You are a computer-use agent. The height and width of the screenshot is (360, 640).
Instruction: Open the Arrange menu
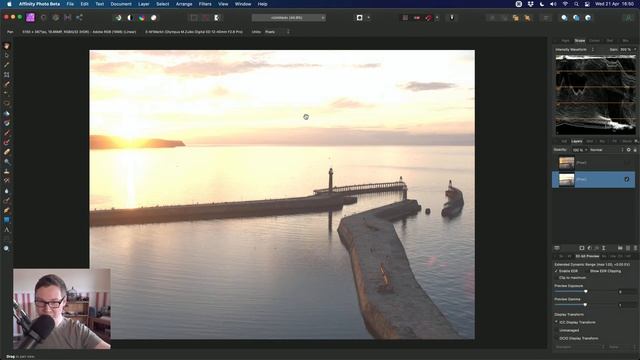point(184,4)
